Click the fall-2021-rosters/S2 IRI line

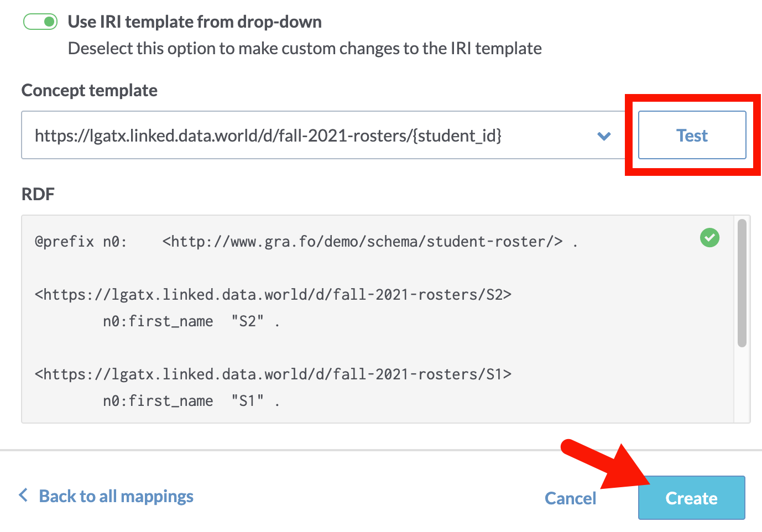[x=273, y=295]
